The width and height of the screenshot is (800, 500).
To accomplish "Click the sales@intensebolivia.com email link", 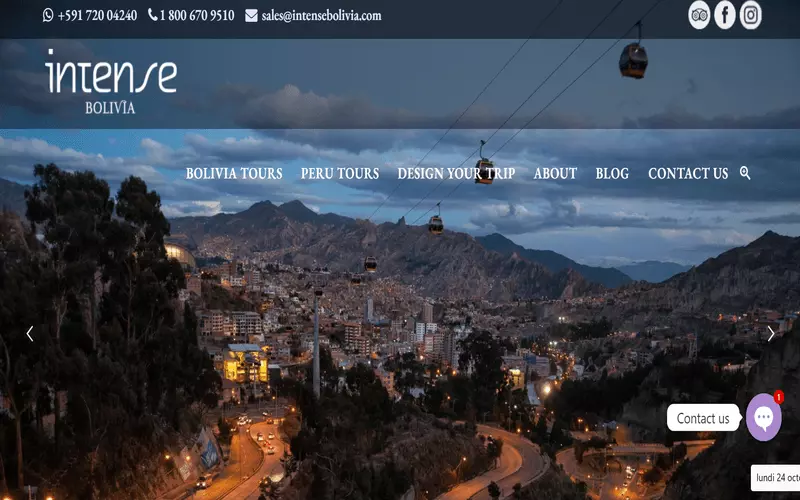I will 321,16.
